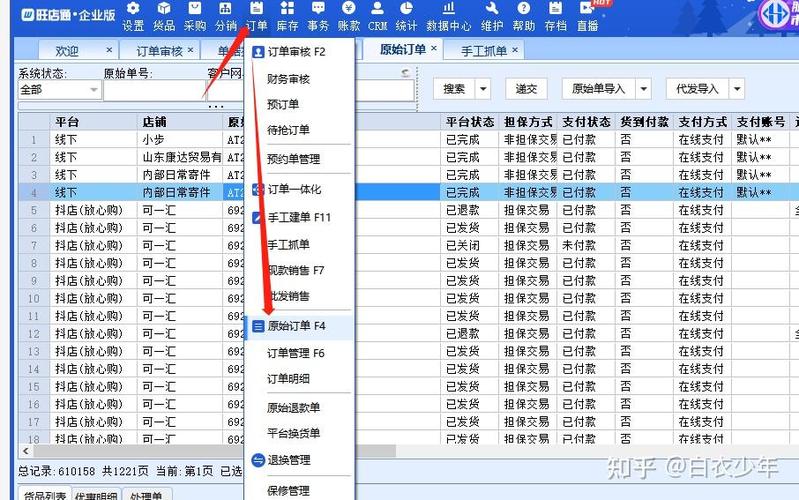Sort by the 支付状态 column header

(586, 122)
